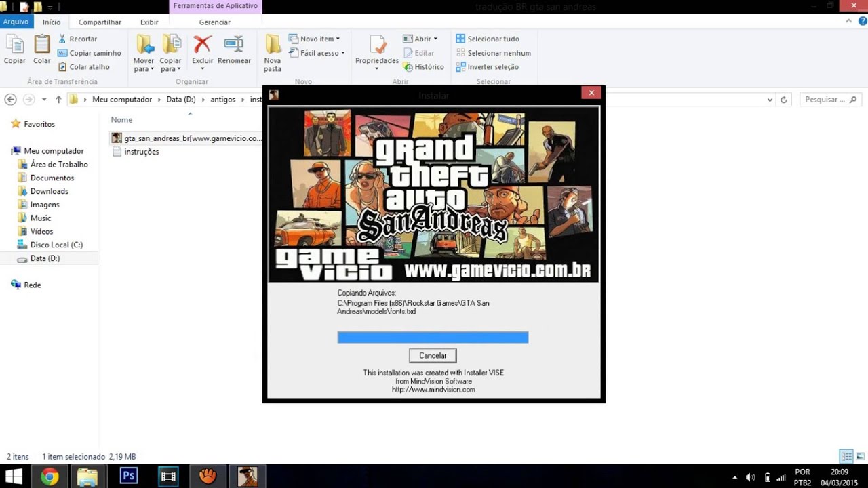Click Histórico in the ribbon
868x488 pixels.
point(424,67)
